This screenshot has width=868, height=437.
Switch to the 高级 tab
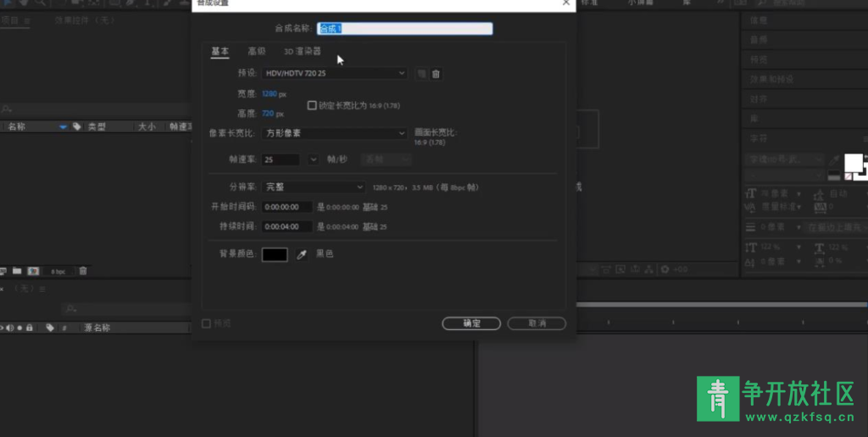point(256,52)
